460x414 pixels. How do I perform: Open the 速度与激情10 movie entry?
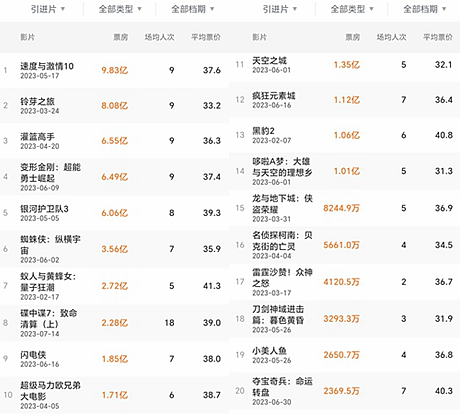(47, 66)
